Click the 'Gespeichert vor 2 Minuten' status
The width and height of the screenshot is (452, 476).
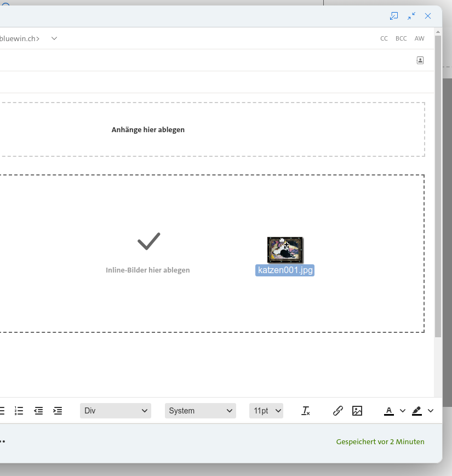380,441
